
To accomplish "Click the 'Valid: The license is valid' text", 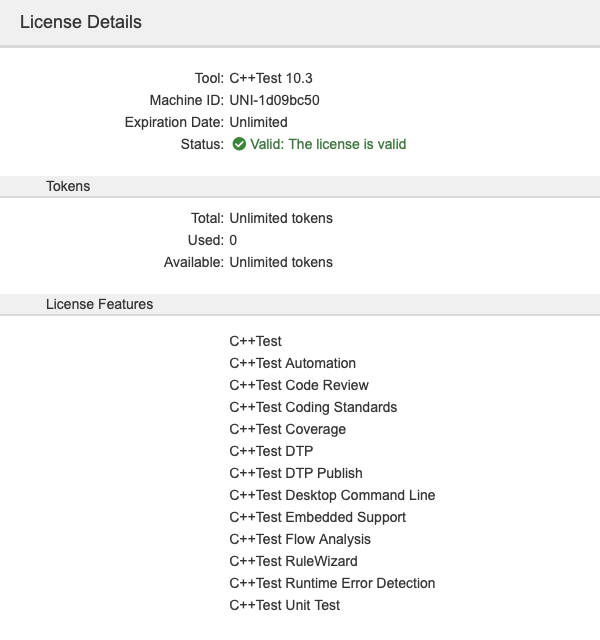I will (x=328, y=144).
